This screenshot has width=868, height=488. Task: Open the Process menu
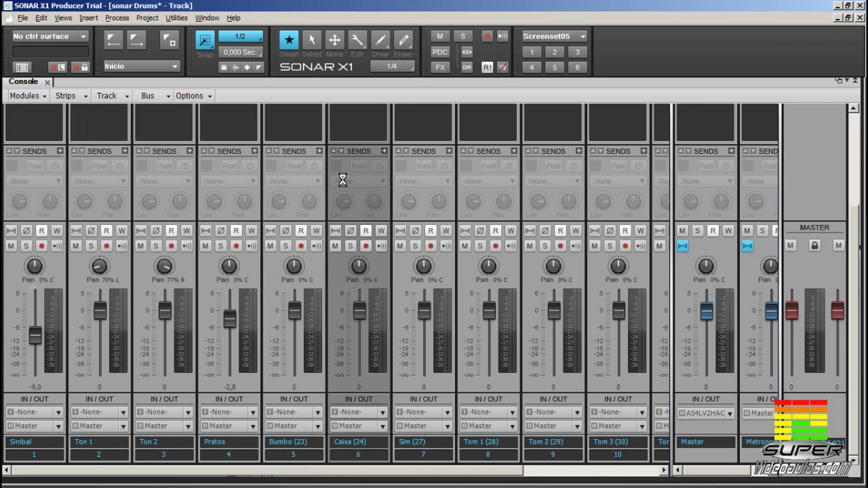click(117, 18)
